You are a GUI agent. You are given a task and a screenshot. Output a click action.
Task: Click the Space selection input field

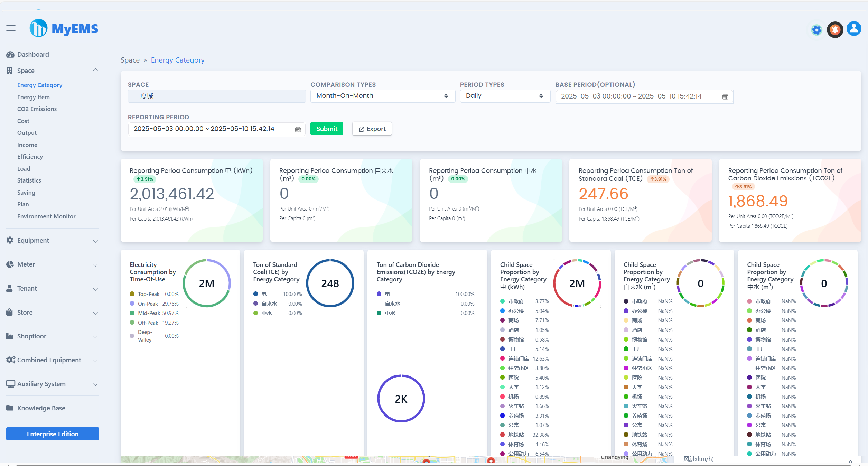tap(217, 96)
